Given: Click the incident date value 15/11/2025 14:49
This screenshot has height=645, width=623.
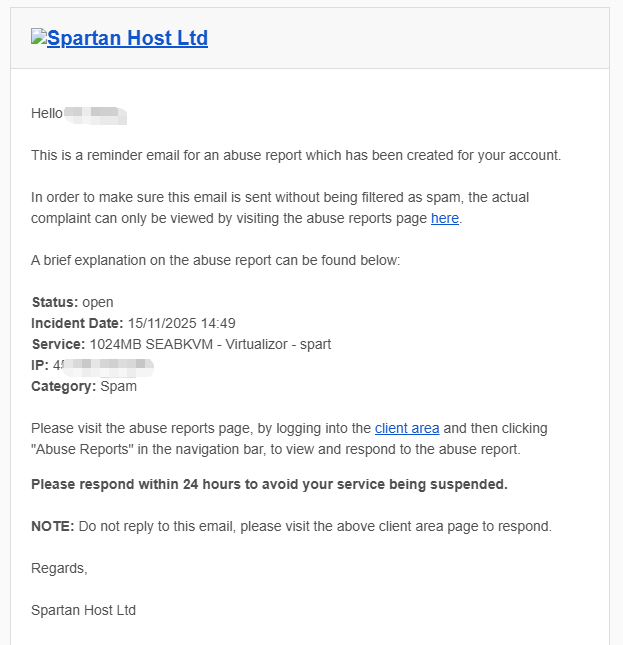Looking at the screenshot, I should (181, 323).
